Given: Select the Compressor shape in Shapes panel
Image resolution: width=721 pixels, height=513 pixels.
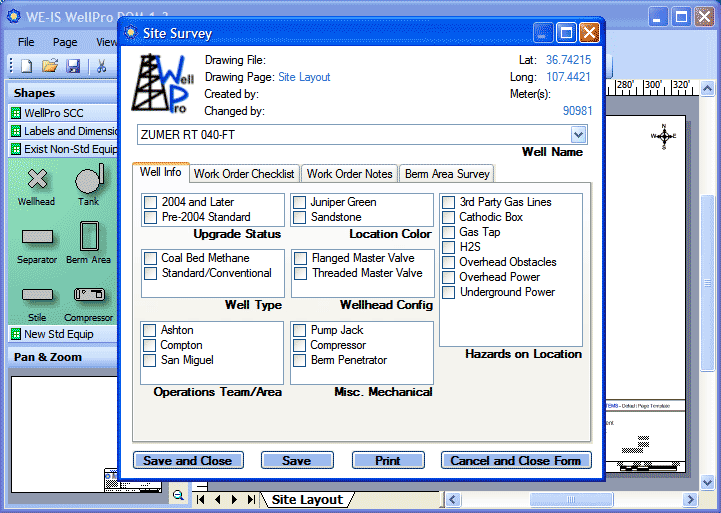Looking at the screenshot, I should coord(89,295).
